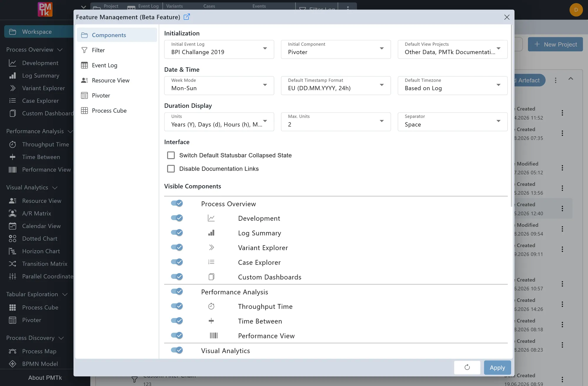This screenshot has width=588, height=386.
Task: Click the Development chart icon in sidebar
Action: click(12, 63)
